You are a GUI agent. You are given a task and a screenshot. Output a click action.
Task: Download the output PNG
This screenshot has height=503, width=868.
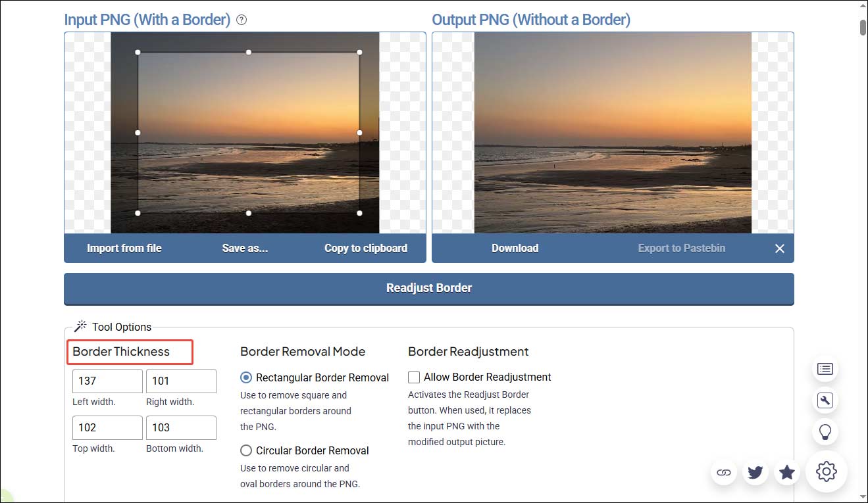(x=515, y=248)
